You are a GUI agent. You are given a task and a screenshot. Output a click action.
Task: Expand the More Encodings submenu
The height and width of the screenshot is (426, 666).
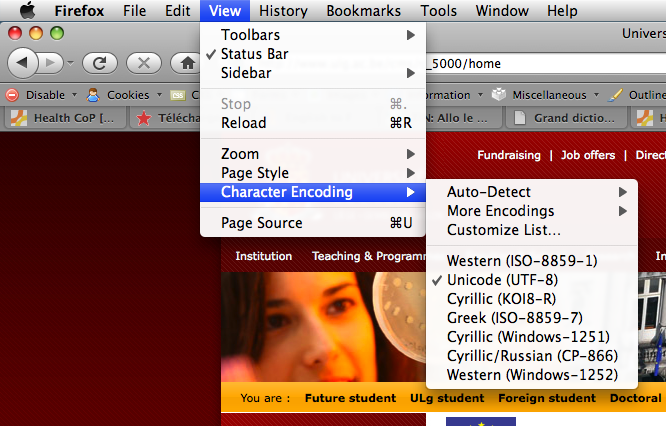click(x=532, y=211)
